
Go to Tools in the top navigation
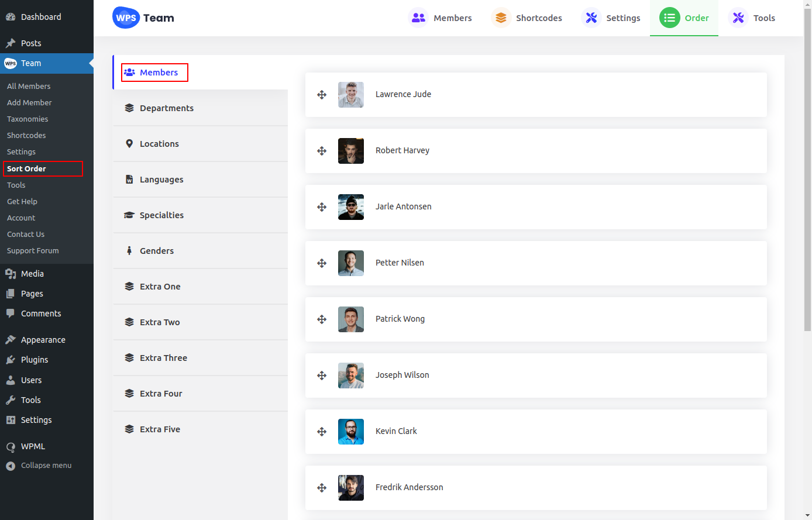point(763,18)
